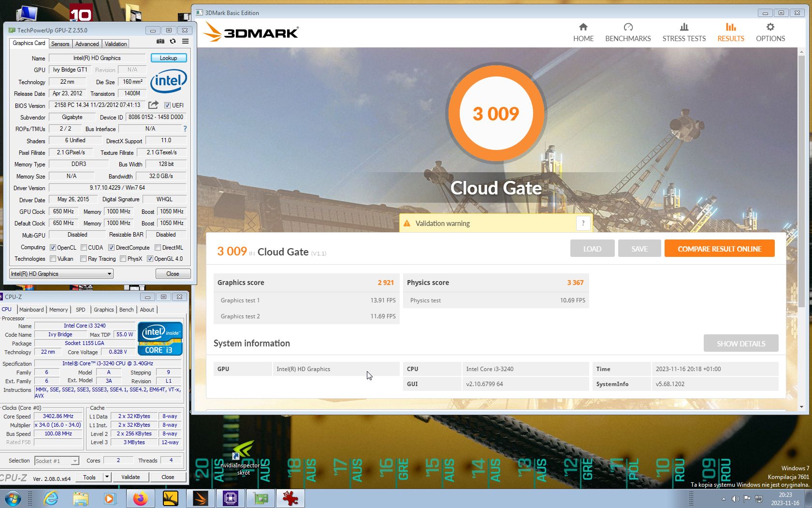Open the GPU-Z hamburger menu

[185, 42]
